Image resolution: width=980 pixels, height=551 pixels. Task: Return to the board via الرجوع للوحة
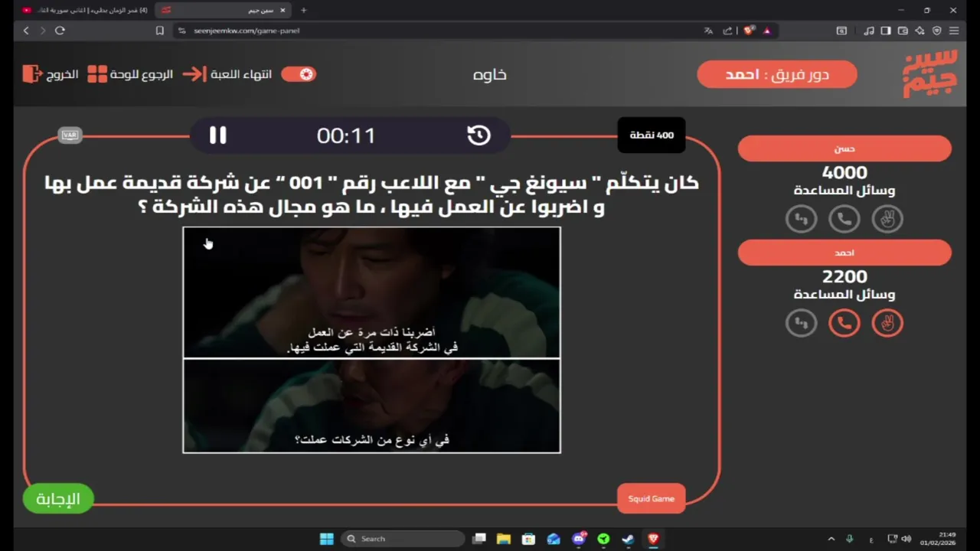142,74
